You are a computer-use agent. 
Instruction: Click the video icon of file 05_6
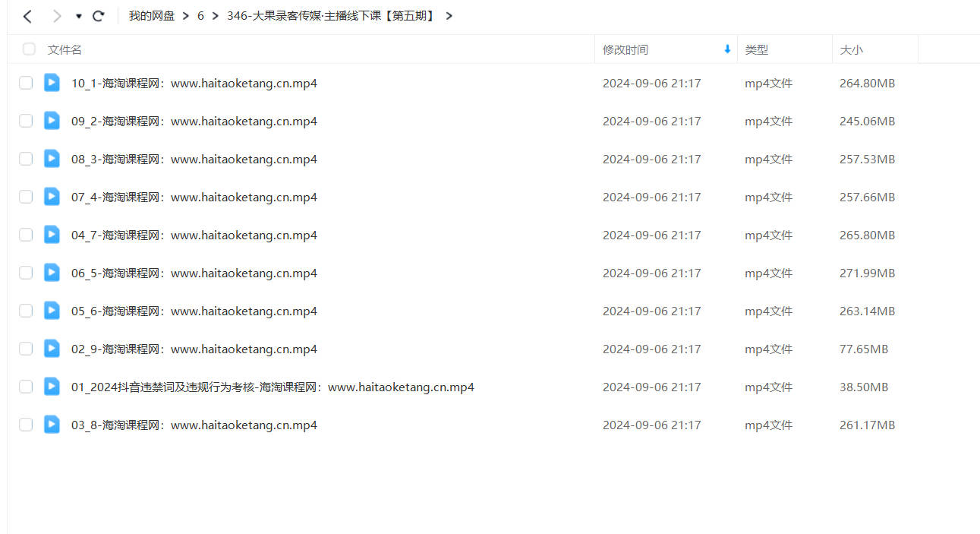pos(52,311)
